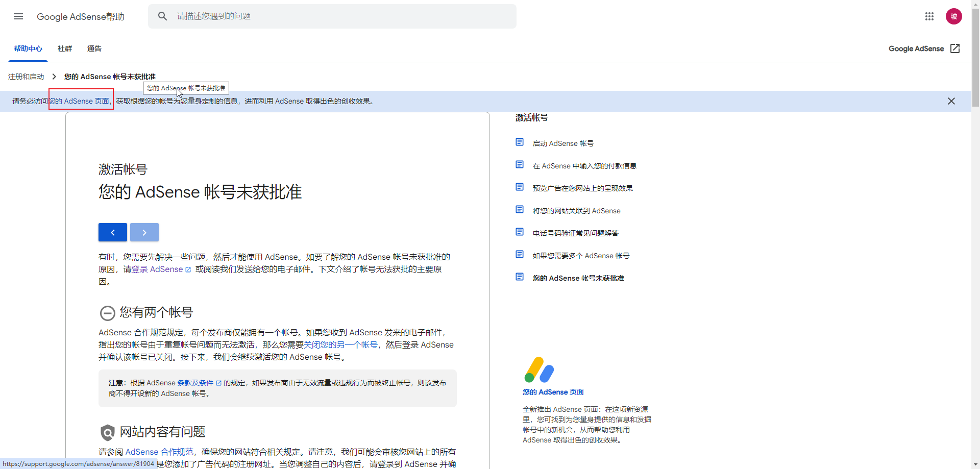Click the Google AdSense external link icon
980x469 pixels.
pyautogui.click(x=954, y=48)
